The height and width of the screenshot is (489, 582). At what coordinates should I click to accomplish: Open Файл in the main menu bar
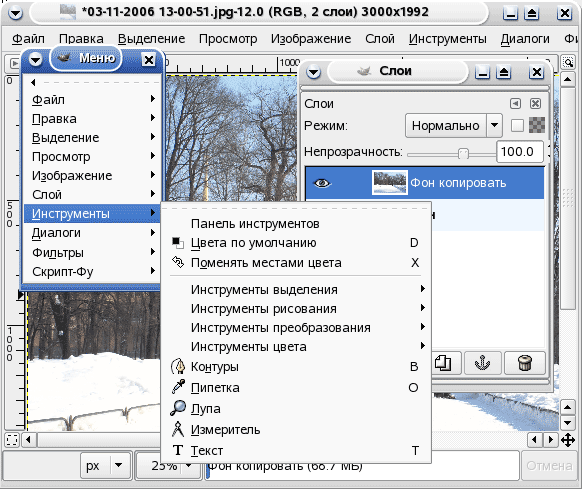[x=28, y=39]
